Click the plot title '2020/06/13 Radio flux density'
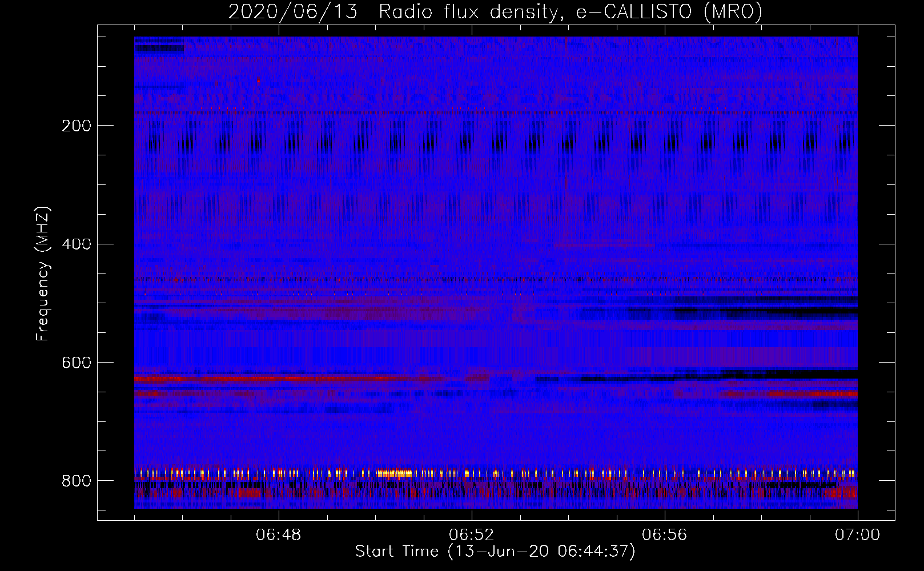Image resolution: width=924 pixels, height=571 pixels. (495, 12)
